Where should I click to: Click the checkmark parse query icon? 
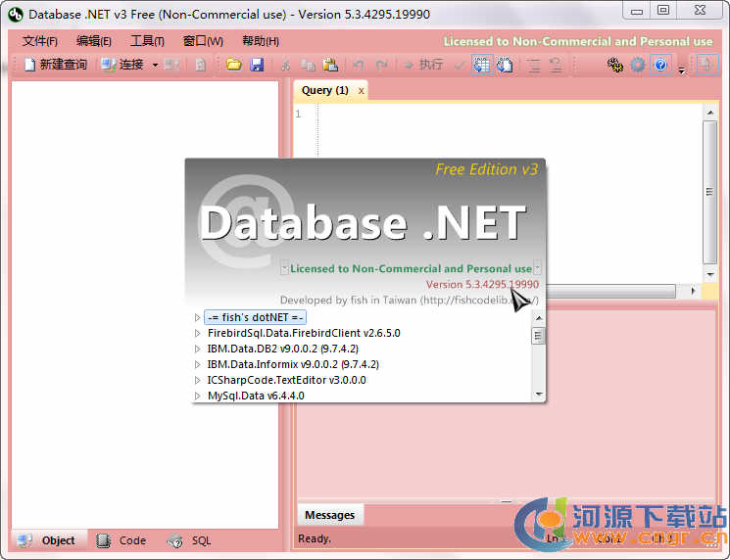[459, 65]
